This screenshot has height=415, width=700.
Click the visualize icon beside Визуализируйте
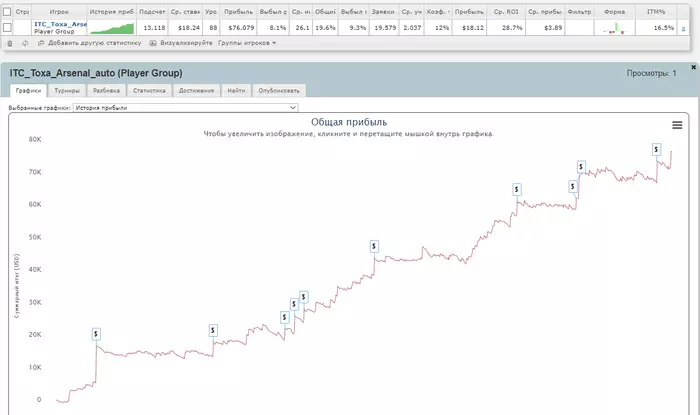153,43
